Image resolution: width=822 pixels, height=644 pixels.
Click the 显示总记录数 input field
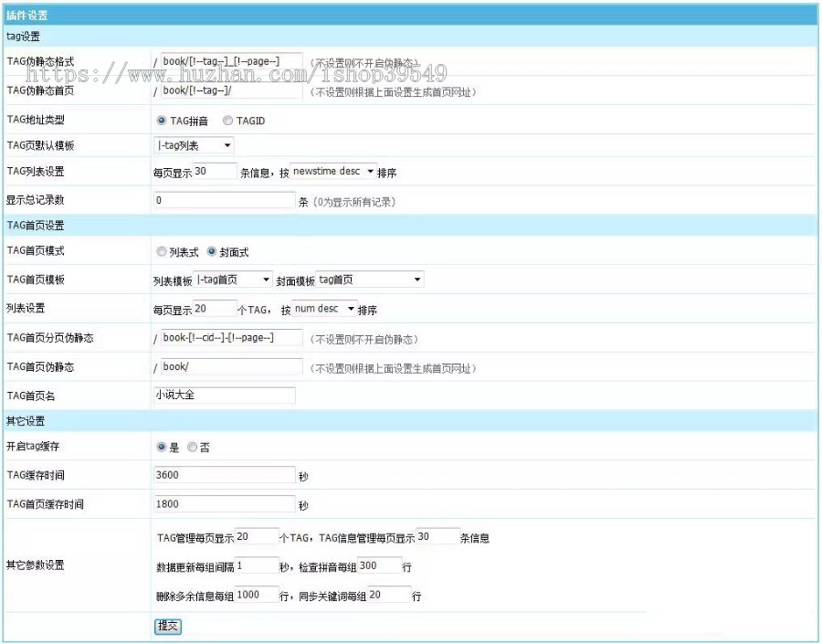point(225,200)
